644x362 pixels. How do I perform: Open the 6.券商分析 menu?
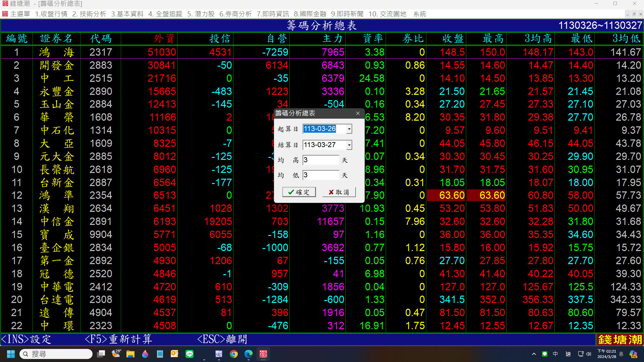pos(235,14)
